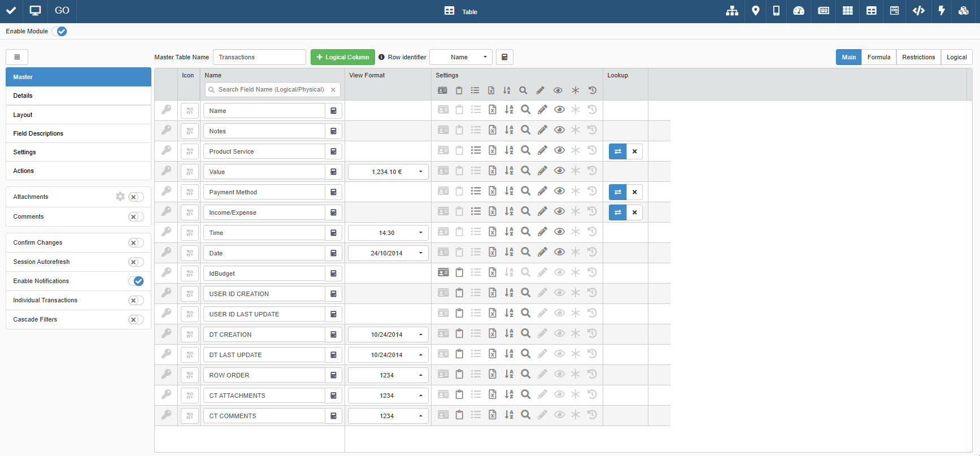Image resolution: width=980 pixels, height=456 pixels.
Task: Switch to the Formula tab
Action: 879,57
